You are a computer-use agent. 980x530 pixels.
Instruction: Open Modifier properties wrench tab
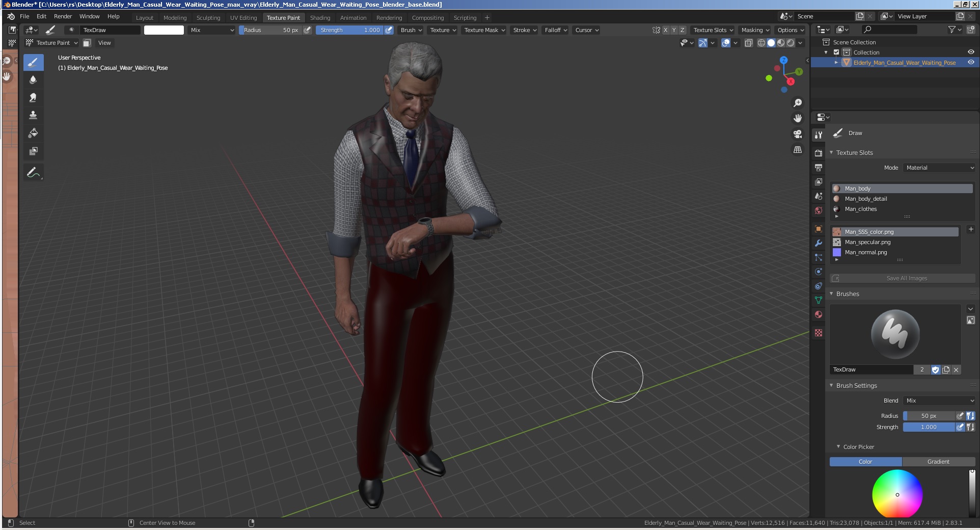tap(819, 243)
